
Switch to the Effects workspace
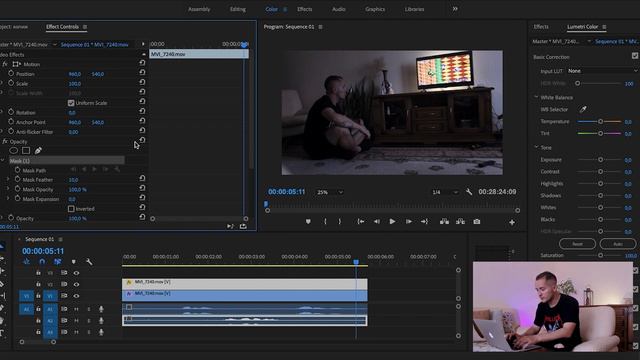click(x=304, y=9)
